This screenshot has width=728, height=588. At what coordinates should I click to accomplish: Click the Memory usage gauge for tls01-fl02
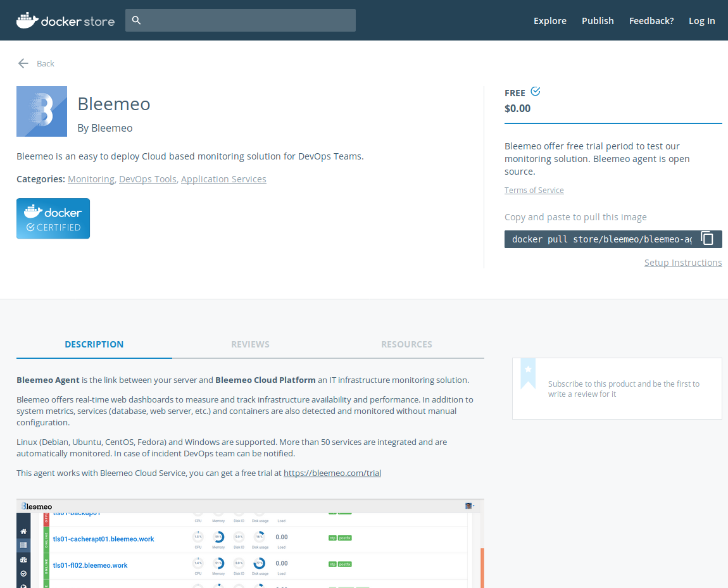point(220,563)
